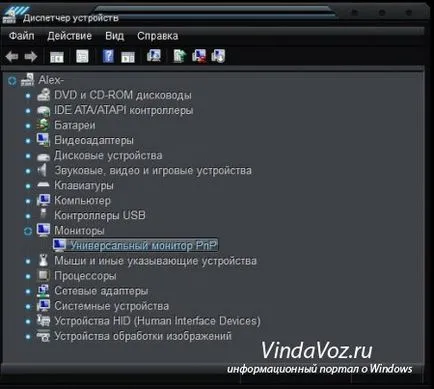This screenshot has width=434, height=389.
Task: Collapse the Мониторы branch
Action: tap(28, 231)
